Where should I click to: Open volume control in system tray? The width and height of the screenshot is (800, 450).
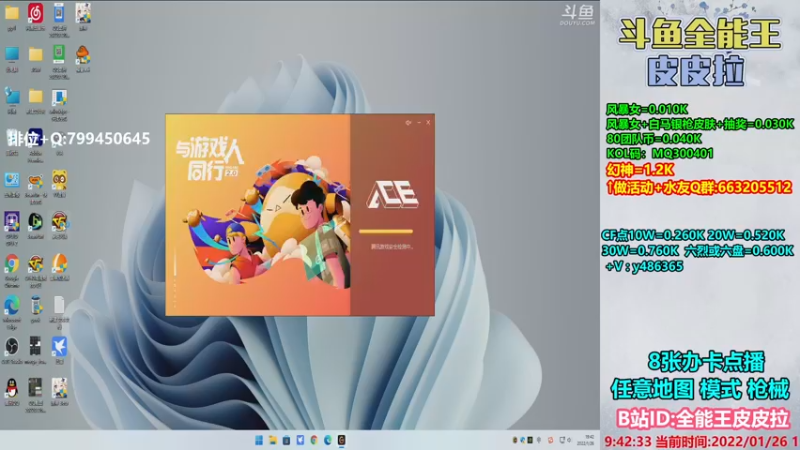(569, 440)
